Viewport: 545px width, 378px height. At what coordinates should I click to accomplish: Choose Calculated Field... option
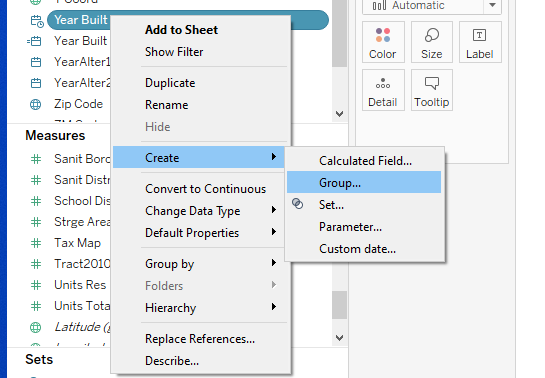[364, 161]
